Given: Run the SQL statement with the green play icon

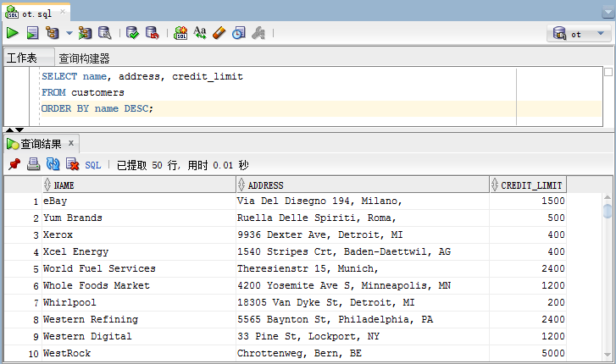Looking at the screenshot, I should (x=13, y=33).
